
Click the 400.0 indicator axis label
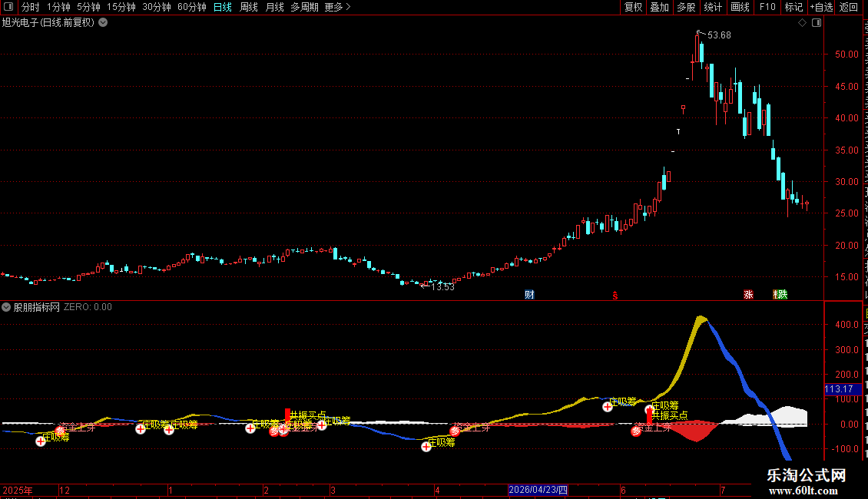point(847,324)
